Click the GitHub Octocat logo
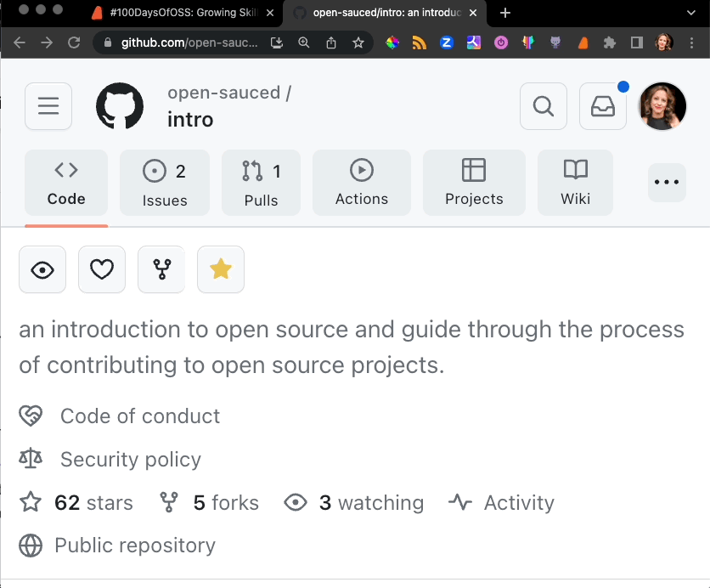This screenshot has height=588, width=710. pyautogui.click(x=120, y=106)
